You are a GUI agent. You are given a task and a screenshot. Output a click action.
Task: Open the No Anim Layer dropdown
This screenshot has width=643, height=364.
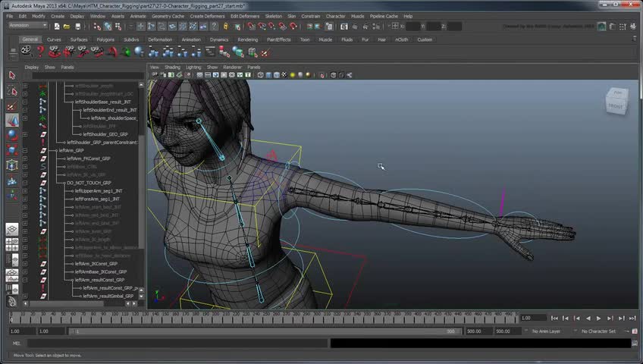(x=547, y=331)
